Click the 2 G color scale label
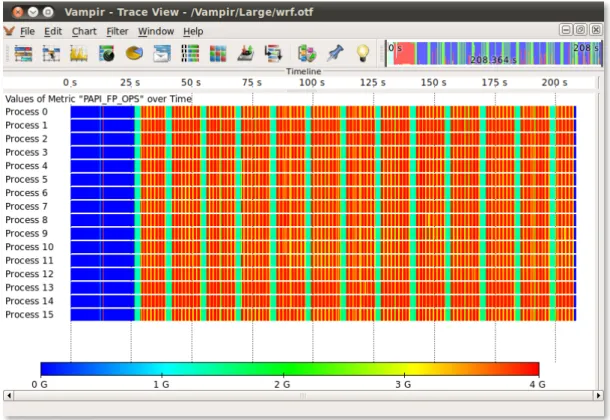The width and height of the screenshot is (610, 420). pyautogui.click(x=282, y=384)
